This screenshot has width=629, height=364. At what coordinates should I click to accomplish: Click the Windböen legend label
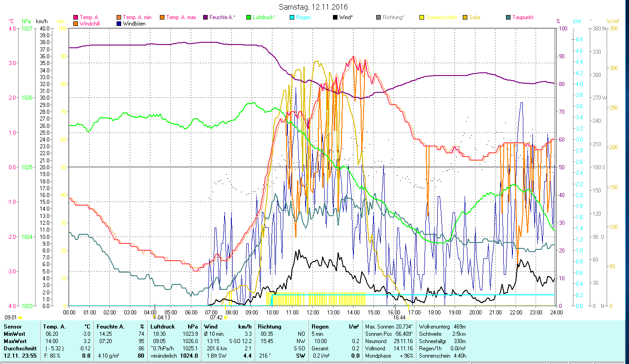134,24
